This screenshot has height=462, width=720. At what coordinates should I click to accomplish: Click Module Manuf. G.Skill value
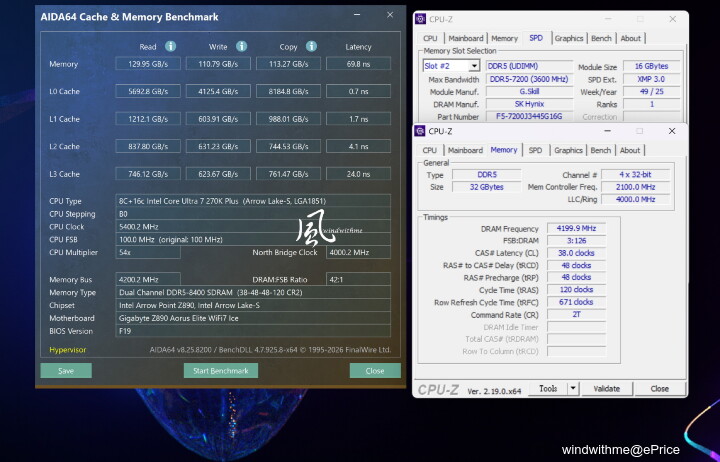coord(529,91)
